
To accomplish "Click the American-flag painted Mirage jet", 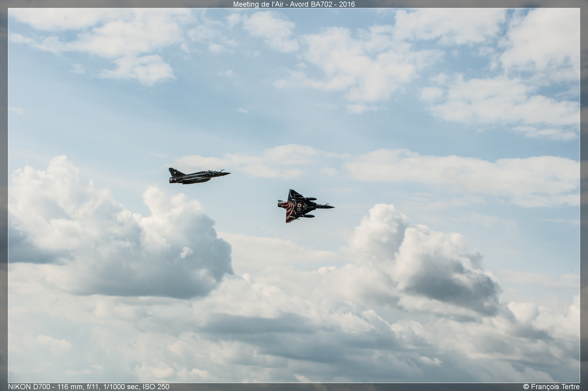I will [x=306, y=206].
